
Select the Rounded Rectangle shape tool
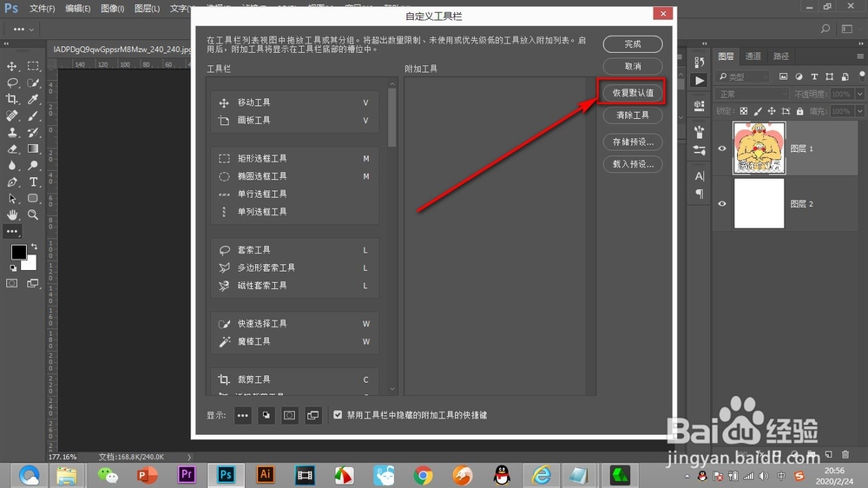point(33,198)
